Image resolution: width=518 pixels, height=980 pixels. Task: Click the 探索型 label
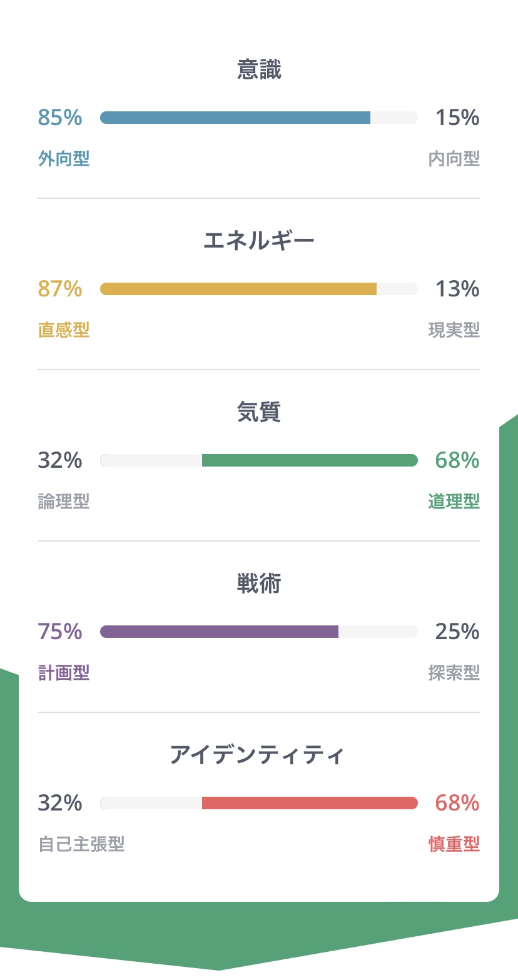[454, 672]
